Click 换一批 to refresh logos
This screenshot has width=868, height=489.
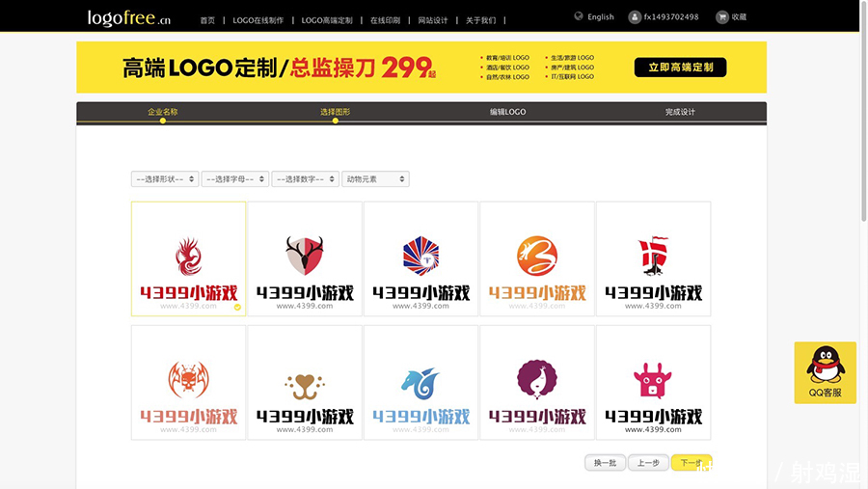605,462
